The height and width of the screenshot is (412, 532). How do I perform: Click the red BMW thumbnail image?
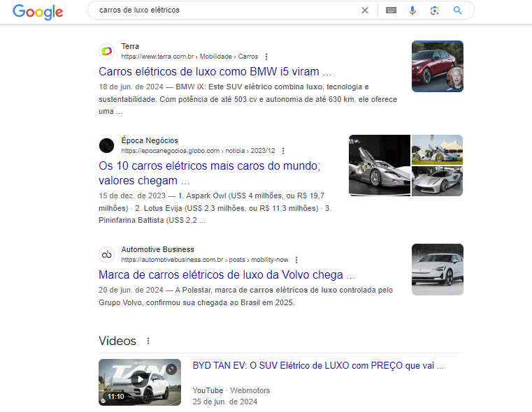tap(438, 66)
